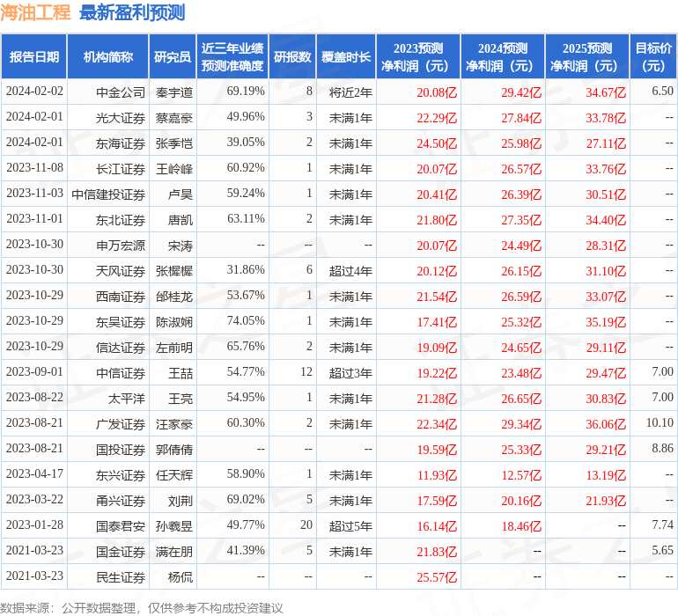The width and height of the screenshot is (678, 616).
Task: Click researcher name 郭倩倩
Action: pyautogui.click(x=173, y=449)
